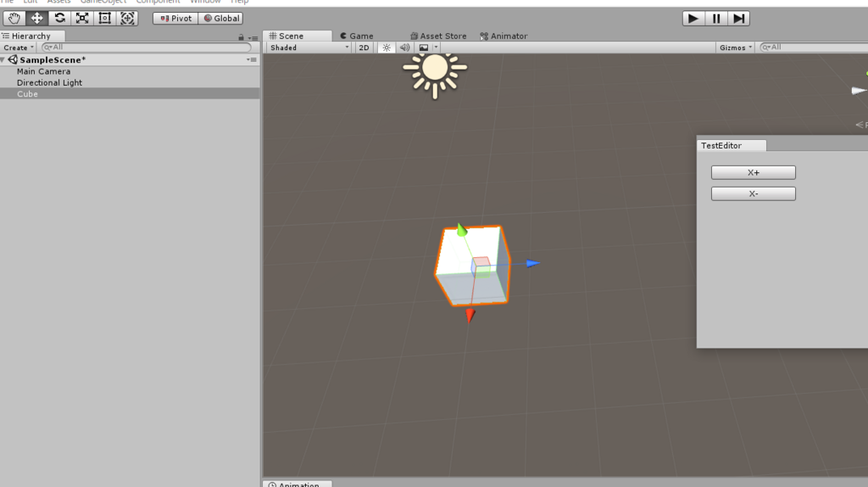The width and height of the screenshot is (868, 487).
Task: Open the Window menu
Action: coord(205,2)
